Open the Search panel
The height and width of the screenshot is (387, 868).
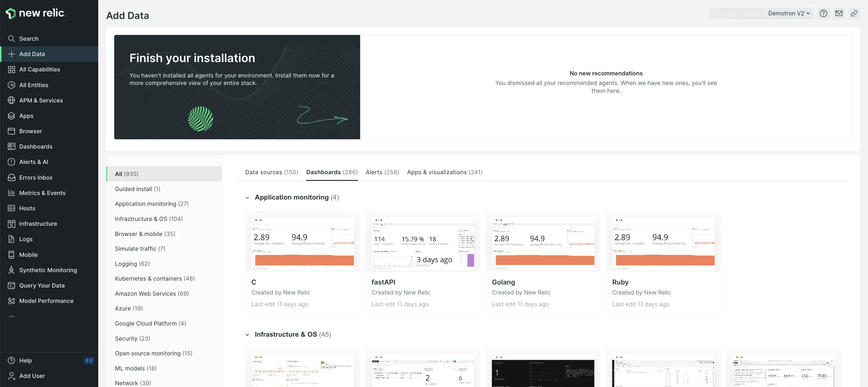point(28,39)
